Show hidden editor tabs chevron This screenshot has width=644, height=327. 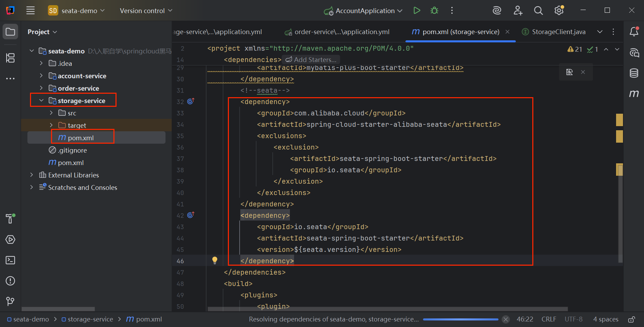pos(600,32)
